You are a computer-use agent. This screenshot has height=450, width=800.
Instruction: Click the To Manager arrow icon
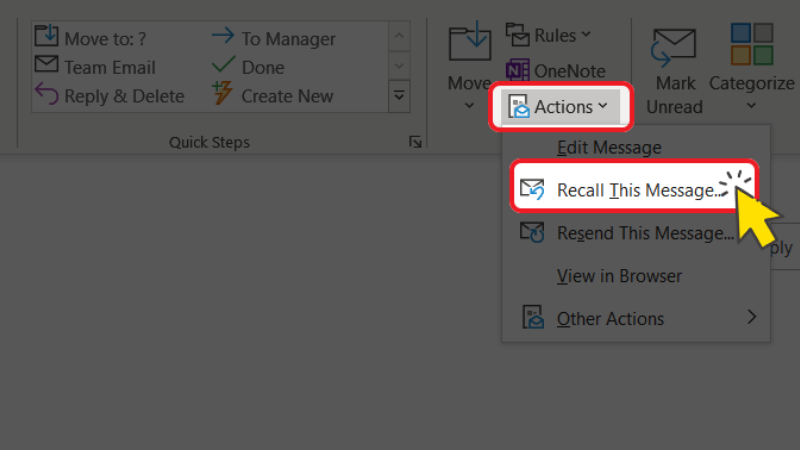coord(224,37)
